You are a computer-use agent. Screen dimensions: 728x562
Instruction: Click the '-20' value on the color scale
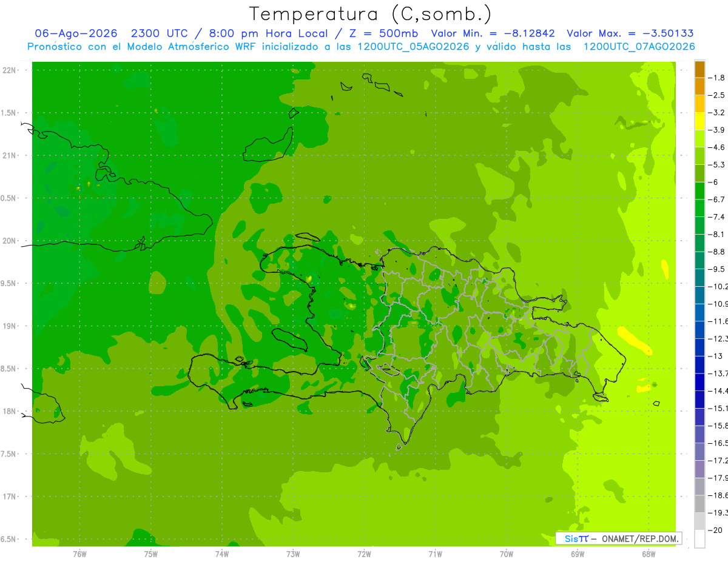coord(716,530)
